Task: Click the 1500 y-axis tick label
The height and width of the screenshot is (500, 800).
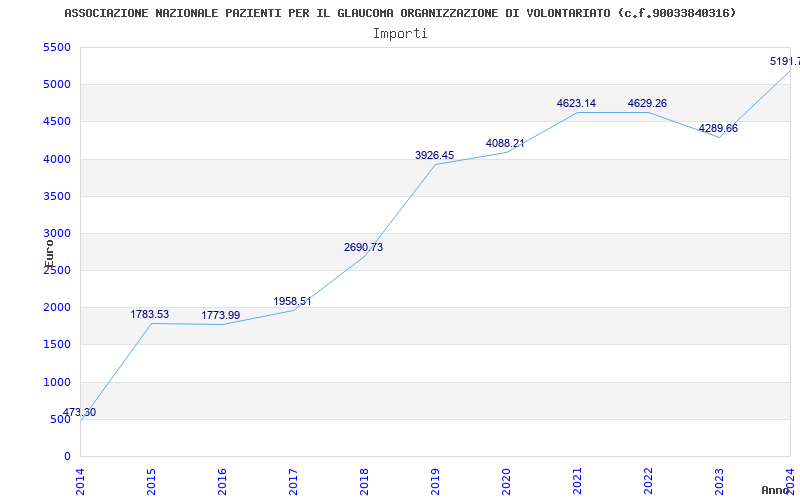Action: point(57,345)
